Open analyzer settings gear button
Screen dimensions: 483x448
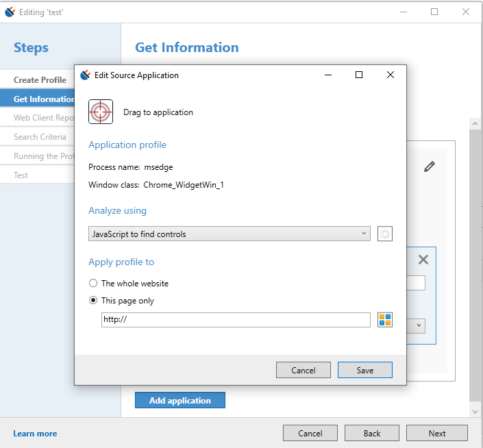pos(385,234)
